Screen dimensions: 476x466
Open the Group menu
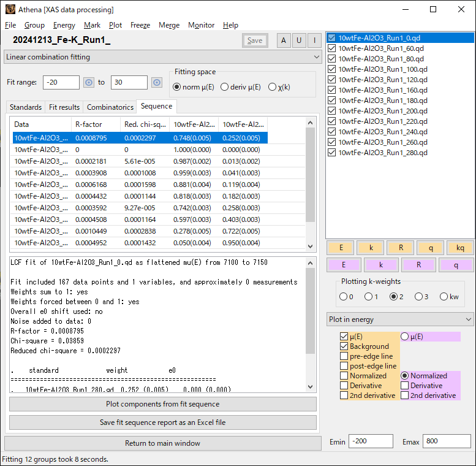pos(34,25)
